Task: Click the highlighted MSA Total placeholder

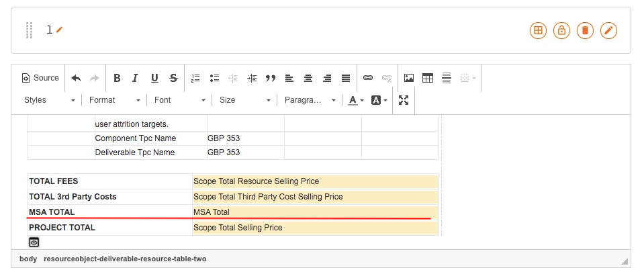Action: [x=316, y=212]
